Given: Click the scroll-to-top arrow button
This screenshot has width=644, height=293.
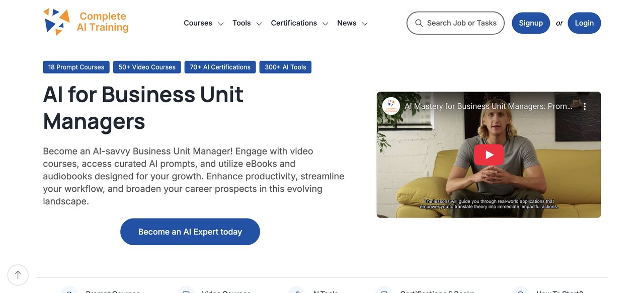Looking at the screenshot, I should 18,275.
